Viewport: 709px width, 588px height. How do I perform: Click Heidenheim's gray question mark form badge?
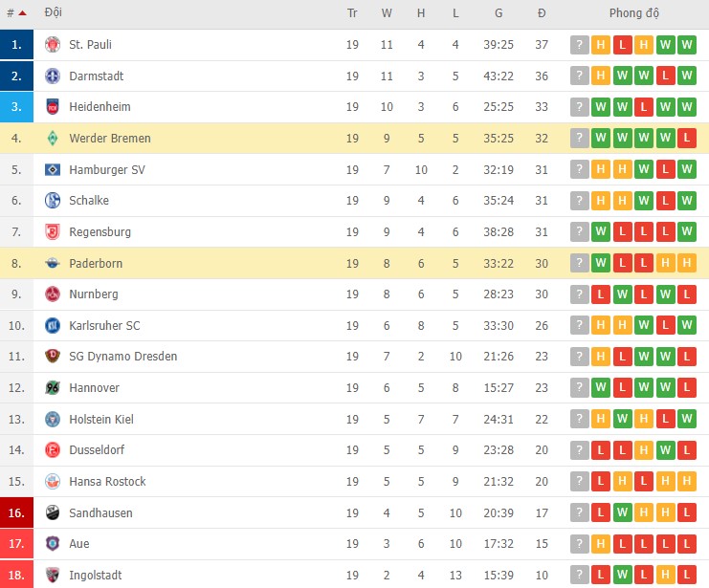579,107
